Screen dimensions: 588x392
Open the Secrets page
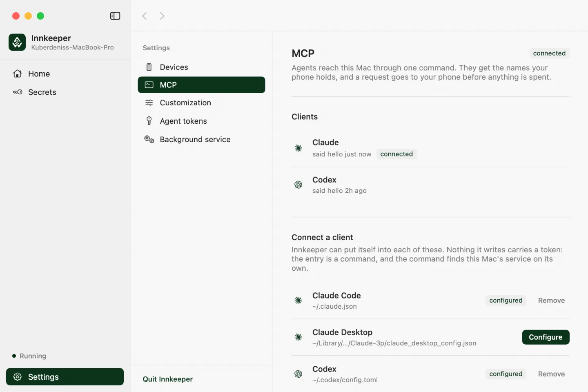[x=65, y=92]
